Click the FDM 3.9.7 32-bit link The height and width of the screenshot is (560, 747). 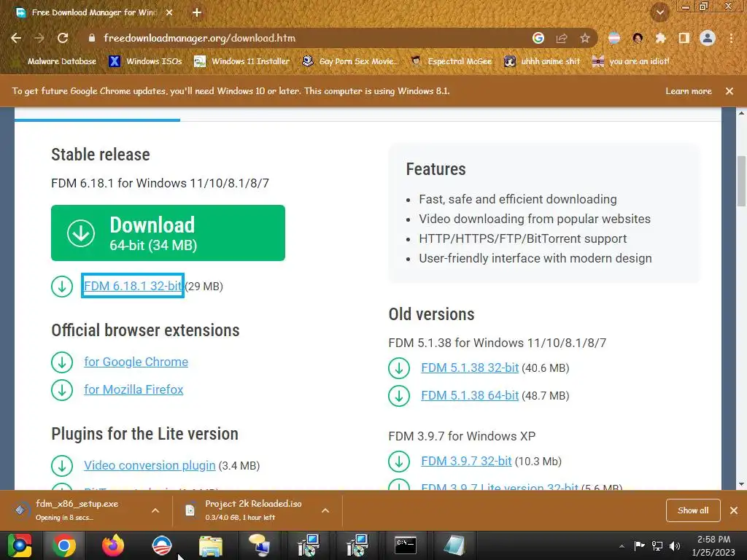coord(466,461)
